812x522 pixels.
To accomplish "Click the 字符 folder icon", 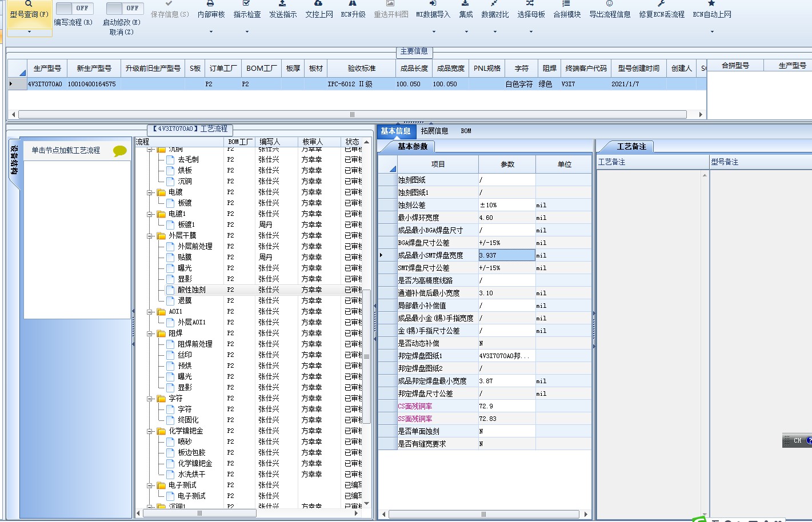I will click(x=162, y=399).
